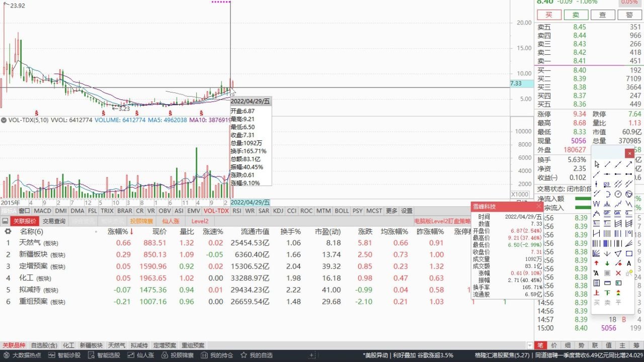The width and height of the screenshot is (644, 362).
Task: Open the dropdown arrow left of 笔 tab
Action: [530, 345]
